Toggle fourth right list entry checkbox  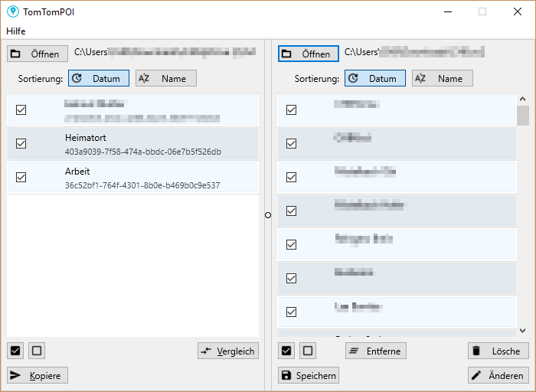(x=291, y=211)
